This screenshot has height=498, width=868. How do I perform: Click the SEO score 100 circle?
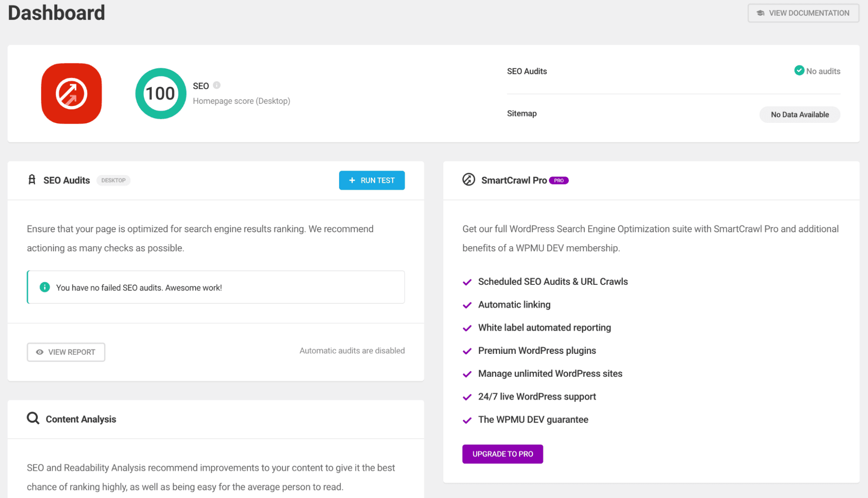161,93
